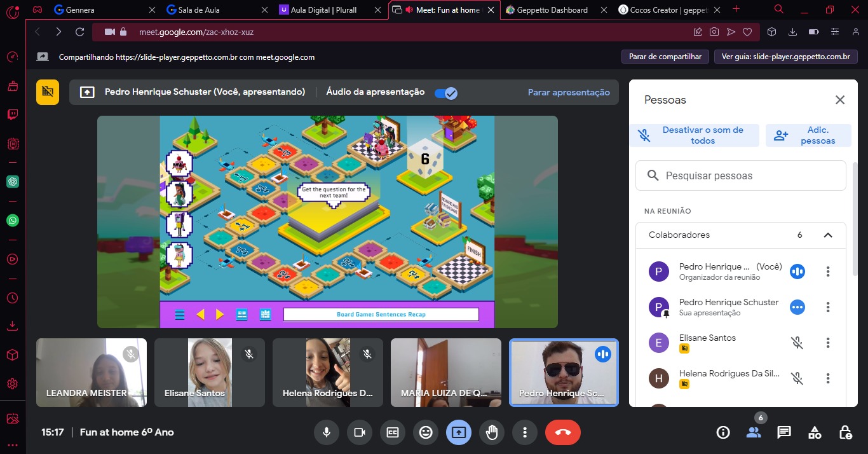Select Elisane Santos video tile

coord(210,372)
